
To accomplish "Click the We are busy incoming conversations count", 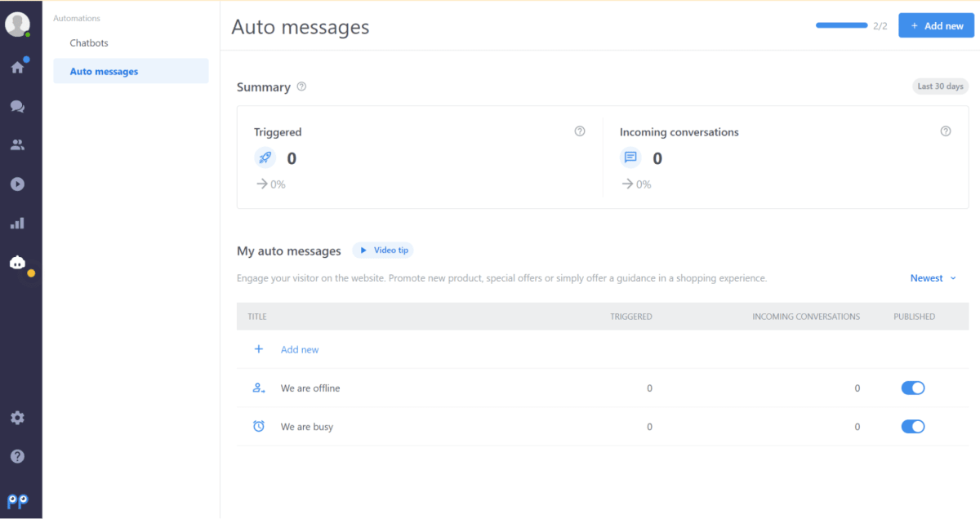I will point(857,427).
